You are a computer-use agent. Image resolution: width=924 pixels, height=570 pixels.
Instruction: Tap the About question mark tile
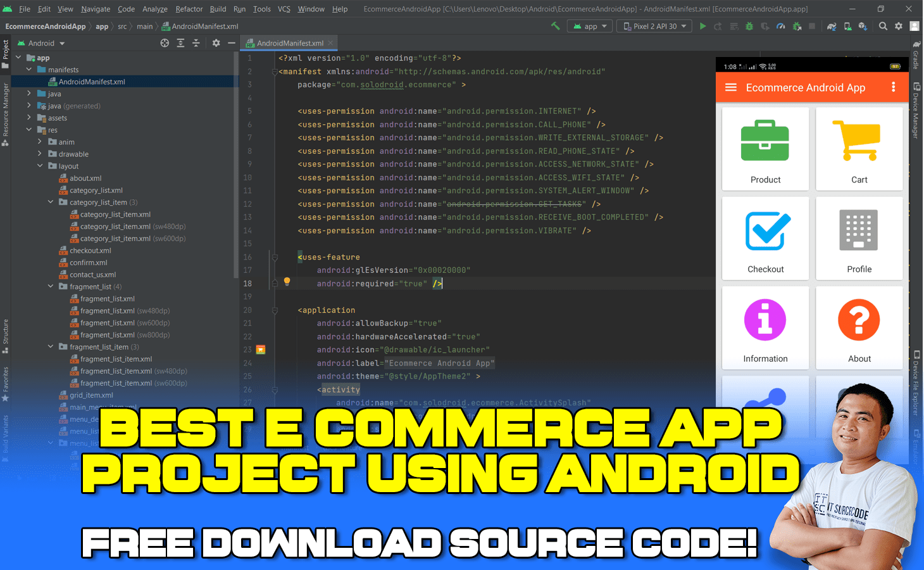point(859,327)
